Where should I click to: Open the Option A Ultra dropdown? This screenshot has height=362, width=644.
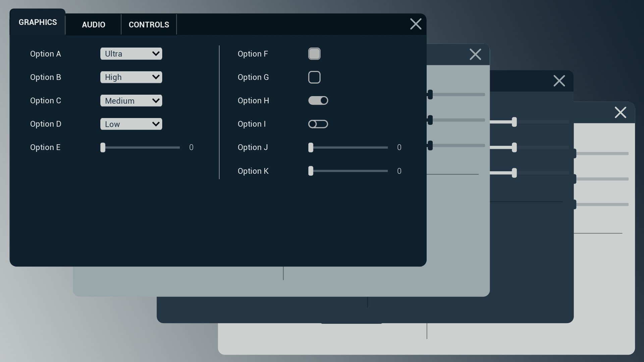[x=131, y=54]
